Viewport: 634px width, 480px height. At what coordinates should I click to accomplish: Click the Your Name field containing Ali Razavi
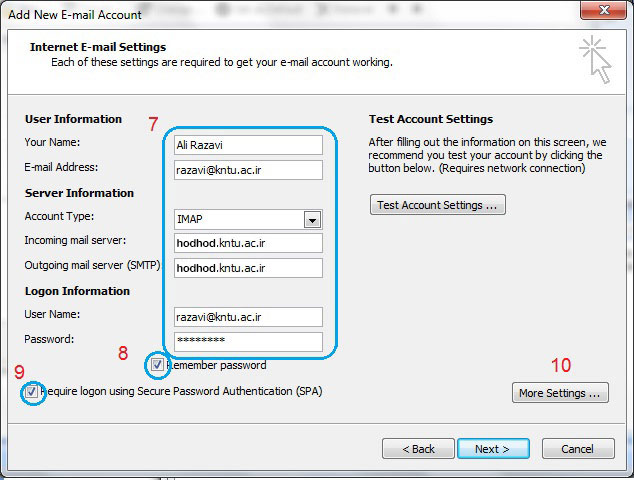(248, 145)
